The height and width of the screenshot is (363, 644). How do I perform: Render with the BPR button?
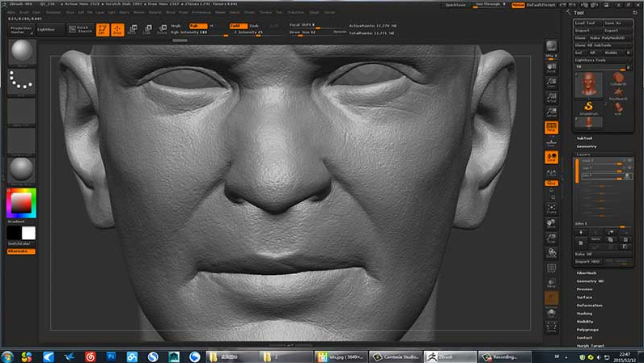[551, 45]
